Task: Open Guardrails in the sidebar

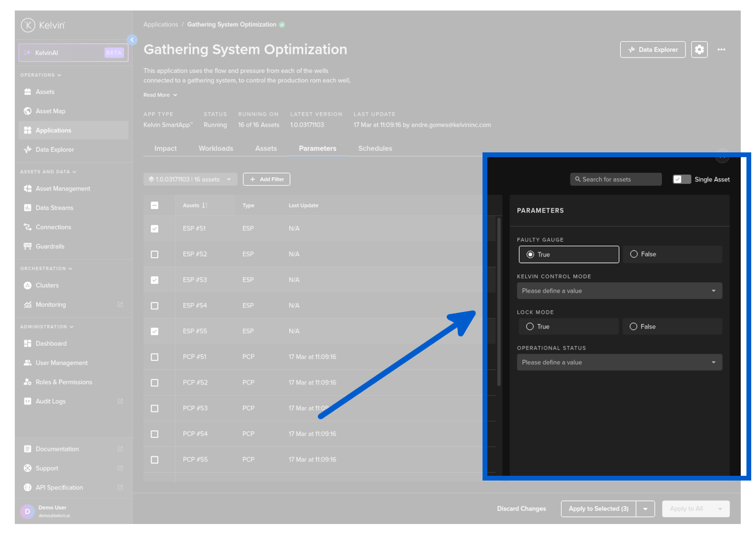Action: tap(50, 246)
